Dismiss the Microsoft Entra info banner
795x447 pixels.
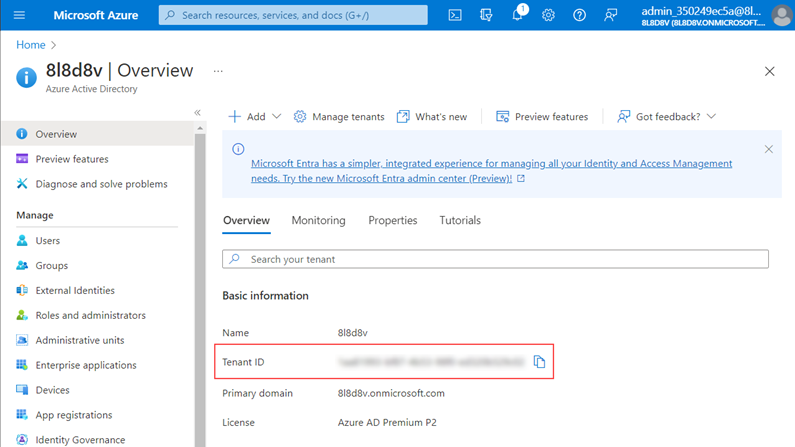(768, 149)
